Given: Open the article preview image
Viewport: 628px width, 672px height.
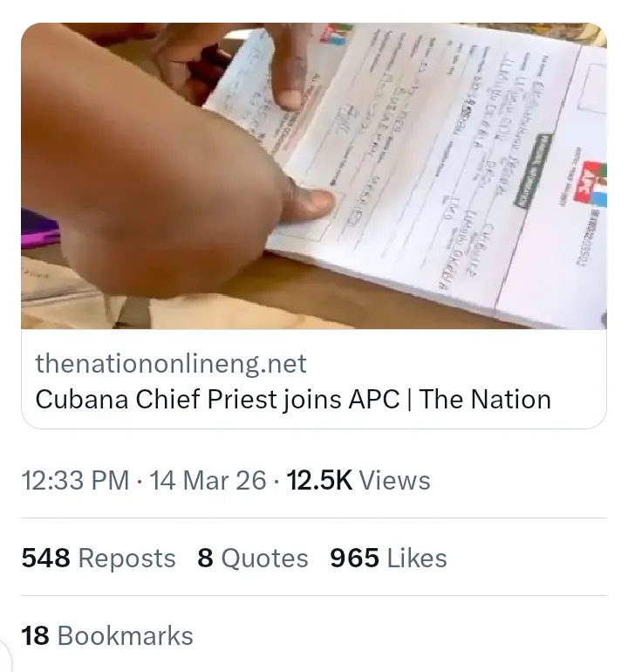Looking at the screenshot, I should click(314, 175).
